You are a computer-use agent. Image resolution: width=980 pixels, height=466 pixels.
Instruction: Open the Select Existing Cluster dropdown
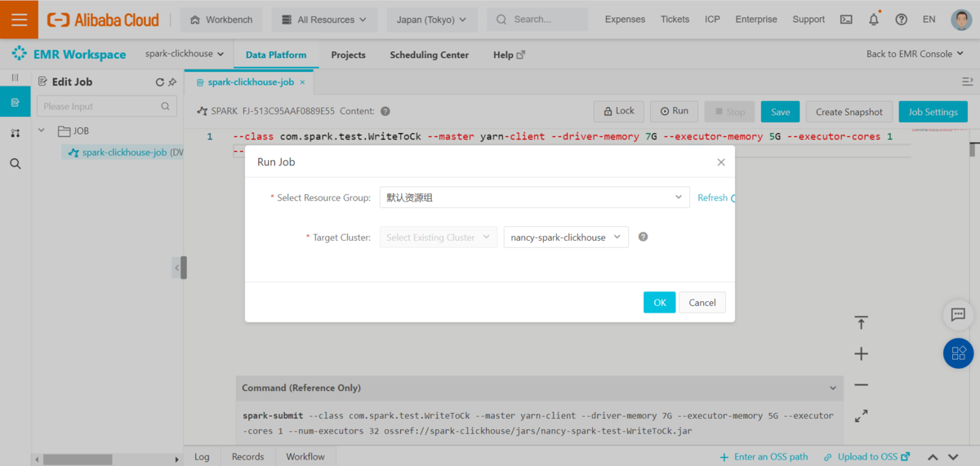[439, 237]
